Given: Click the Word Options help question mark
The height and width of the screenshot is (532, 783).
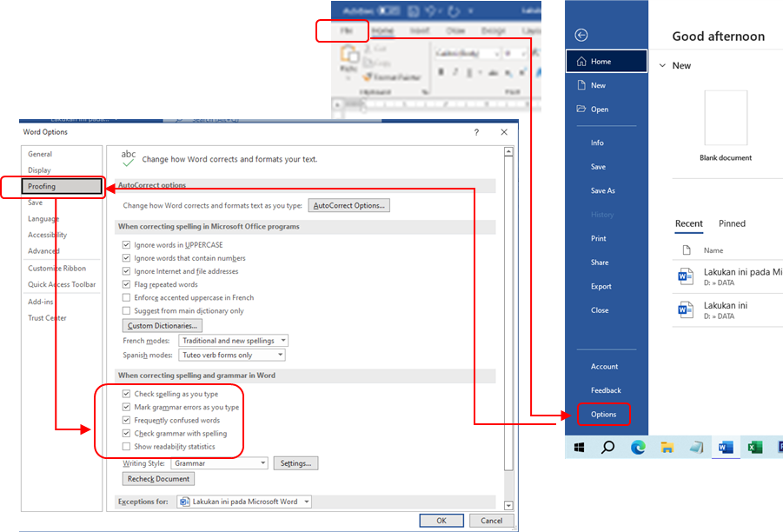Looking at the screenshot, I should [x=476, y=132].
